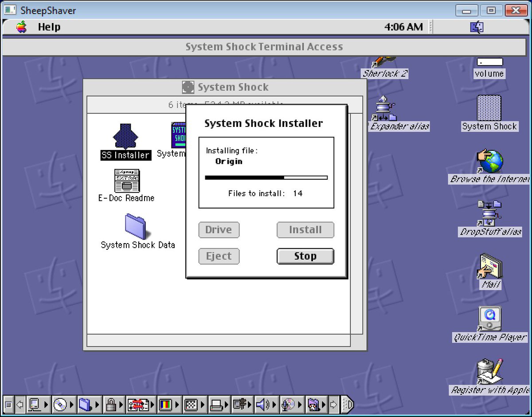Click the System Shock Finder window title

coord(233,87)
